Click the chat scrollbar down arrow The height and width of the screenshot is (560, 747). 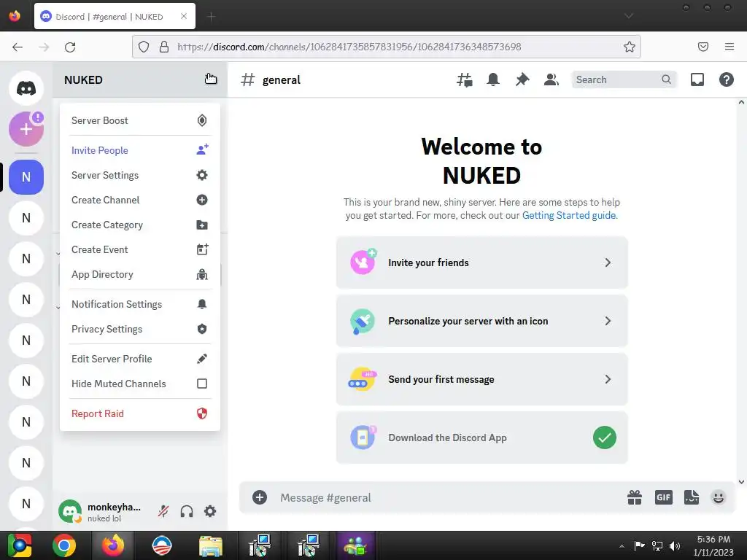tap(741, 482)
